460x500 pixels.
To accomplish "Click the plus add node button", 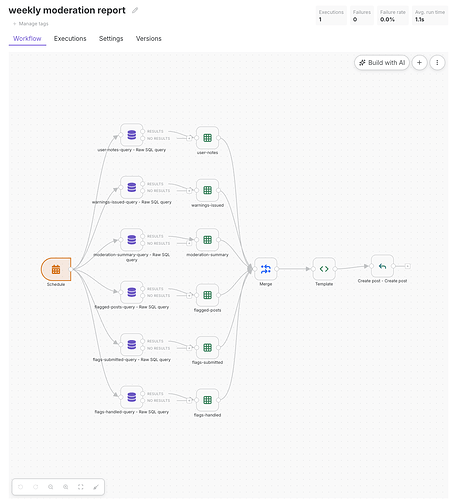I will (x=419, y=63).
